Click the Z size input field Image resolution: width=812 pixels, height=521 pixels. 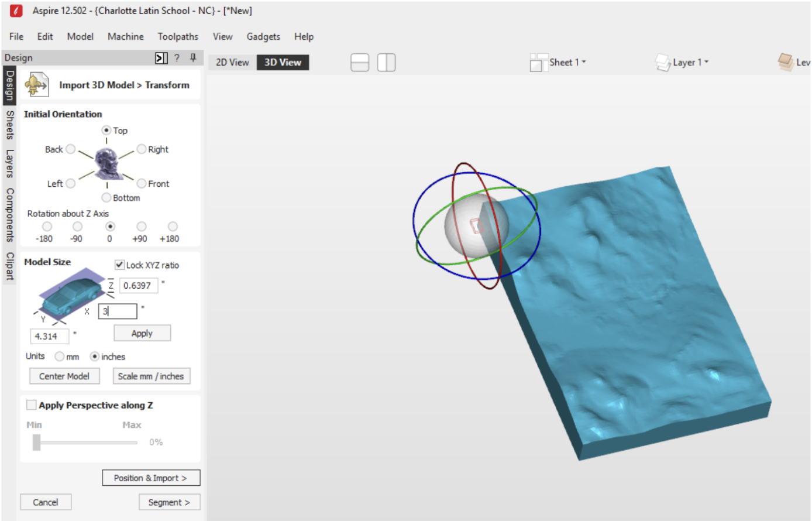[139, 286]
